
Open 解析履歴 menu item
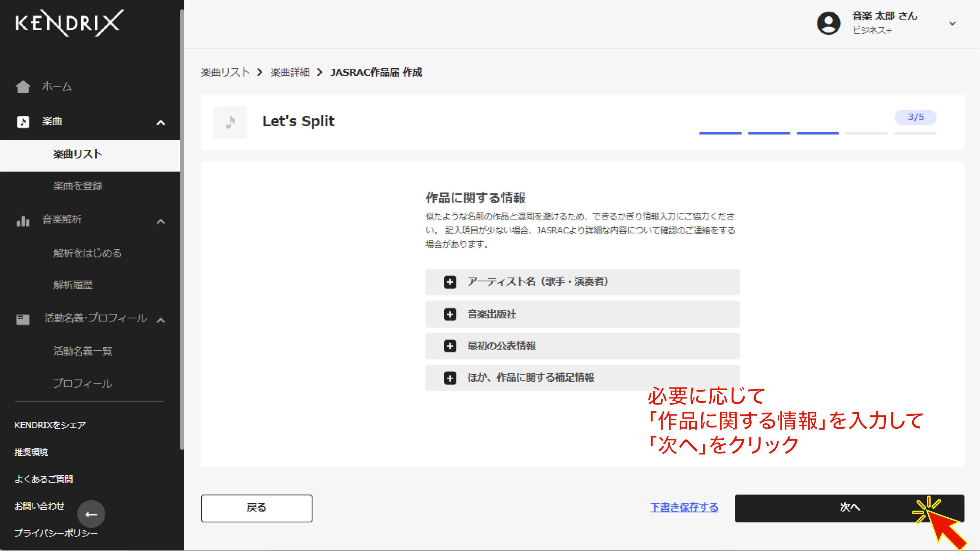(73, 285)
